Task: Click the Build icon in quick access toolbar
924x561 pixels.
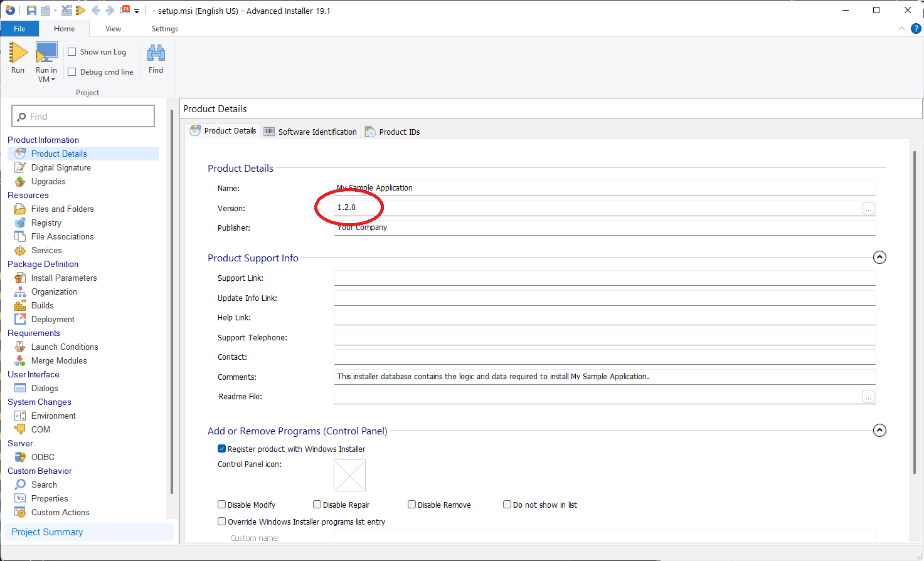Action: 45,11
